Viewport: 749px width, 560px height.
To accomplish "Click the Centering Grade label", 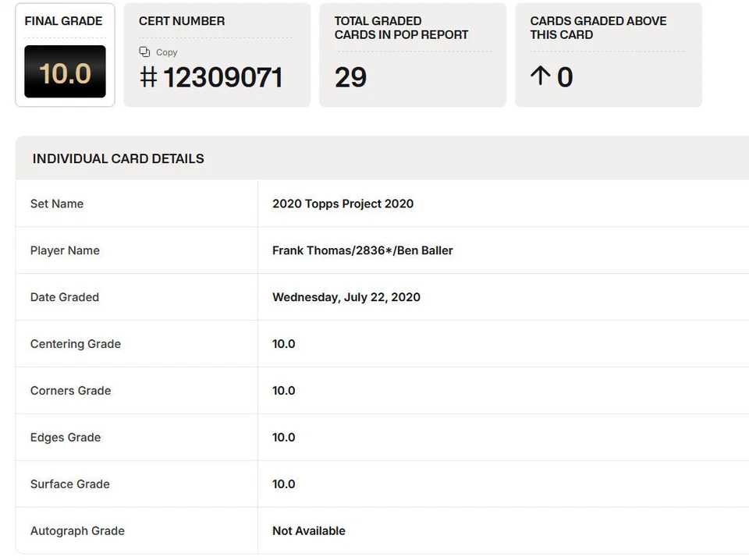I will pyautogui.click(x=76, y=344).
